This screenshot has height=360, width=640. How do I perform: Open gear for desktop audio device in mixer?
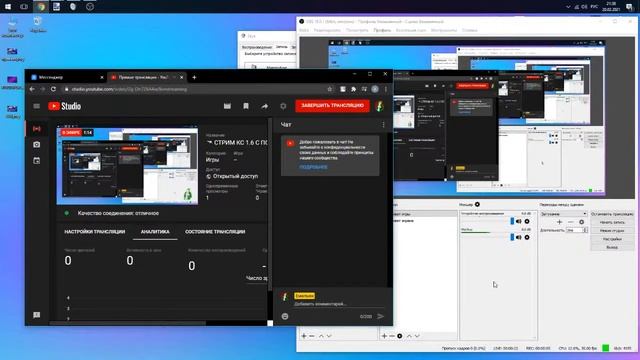(x=527, y=221)
